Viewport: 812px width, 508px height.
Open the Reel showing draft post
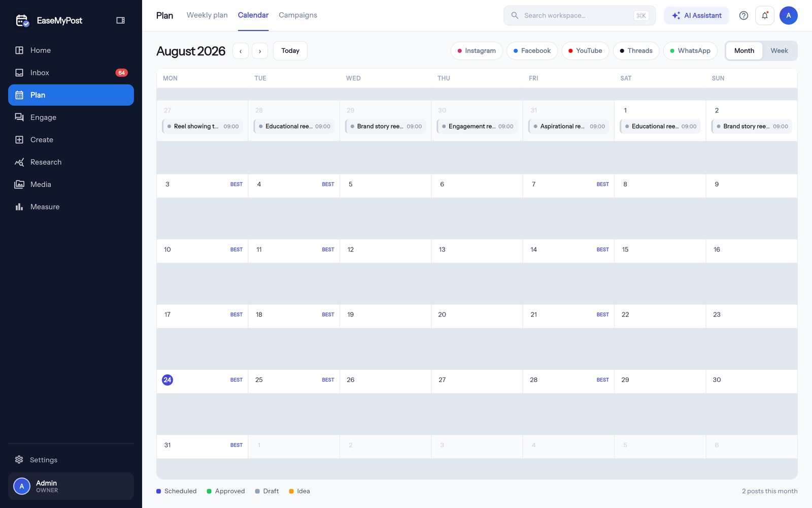click(x=202, y=126)
